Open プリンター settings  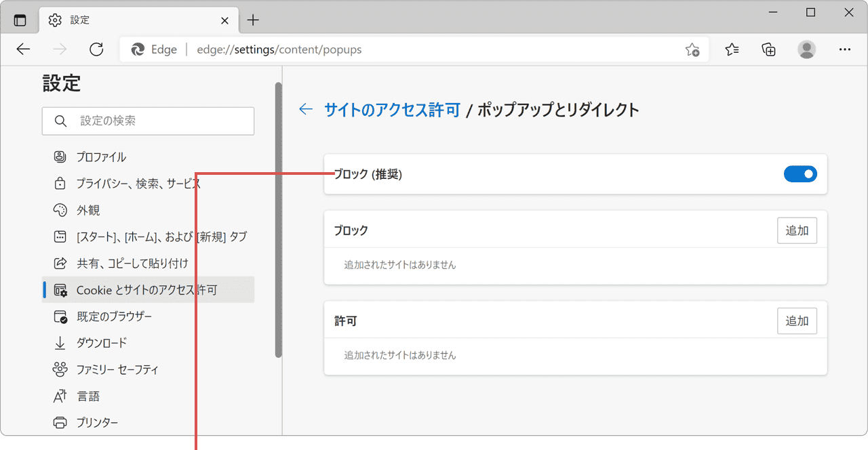[x=148, y=422]
